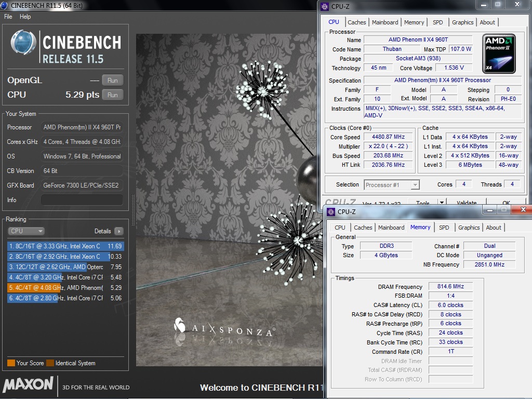Switch to Caches tab in upper CPU-Z window

356,22
